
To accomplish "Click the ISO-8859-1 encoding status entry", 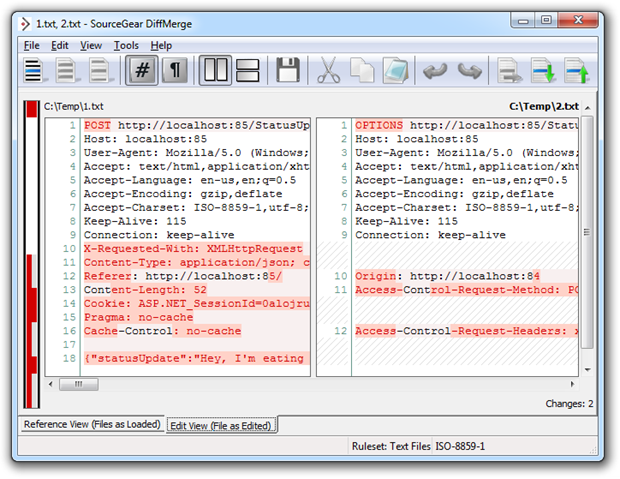I will pos(460,447).
